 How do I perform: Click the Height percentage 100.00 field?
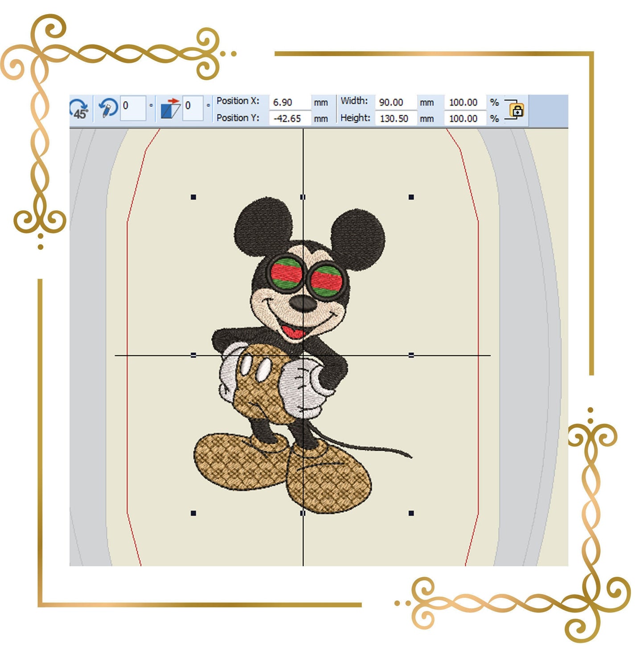pos(465,119)
